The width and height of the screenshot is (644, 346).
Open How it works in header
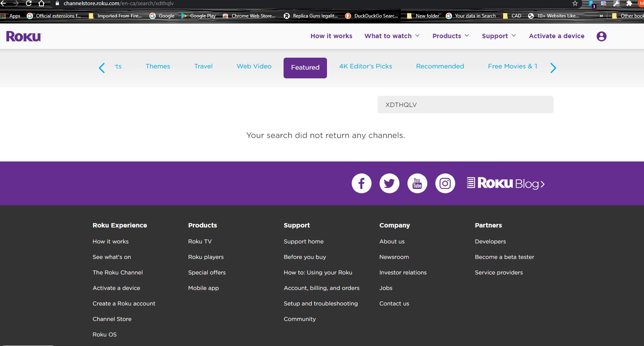coord(331,36)
